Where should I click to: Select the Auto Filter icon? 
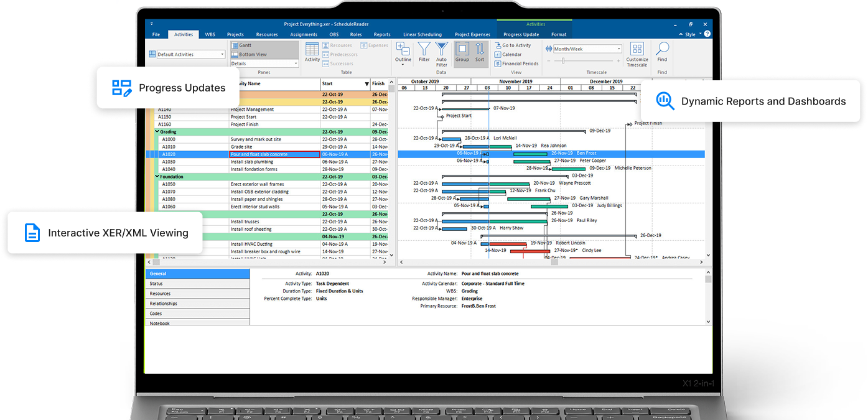point(441,54)
